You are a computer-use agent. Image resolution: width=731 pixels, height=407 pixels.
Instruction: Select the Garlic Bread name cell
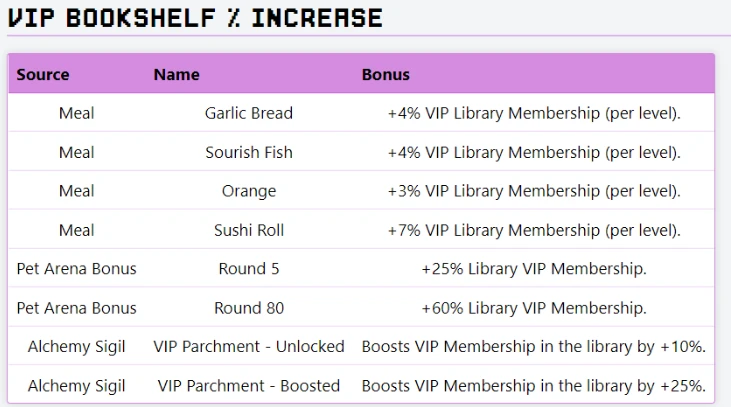pos(248,113)
